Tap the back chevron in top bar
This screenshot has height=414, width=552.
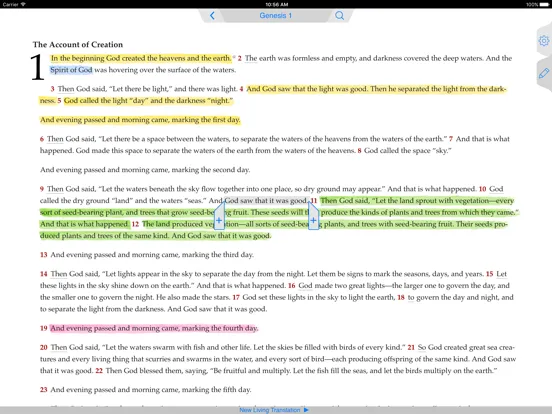(x=212, y=15)
